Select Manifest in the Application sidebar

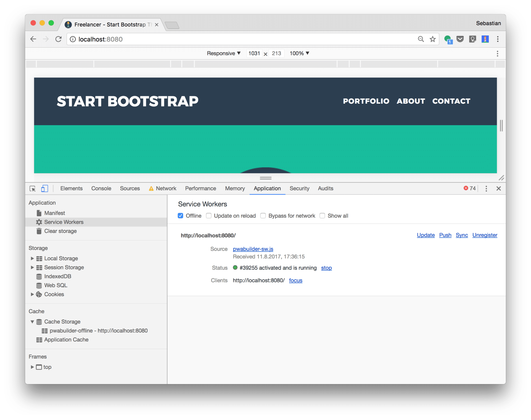click(x=54, y=213)
